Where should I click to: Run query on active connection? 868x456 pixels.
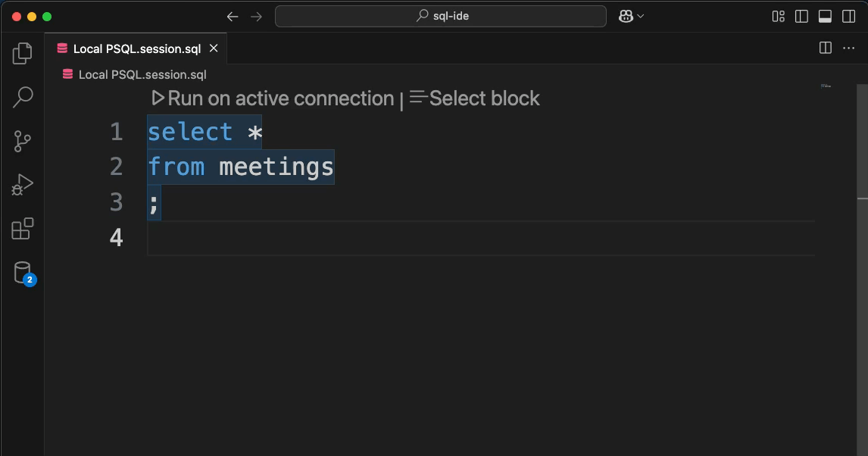click(273, 98)
